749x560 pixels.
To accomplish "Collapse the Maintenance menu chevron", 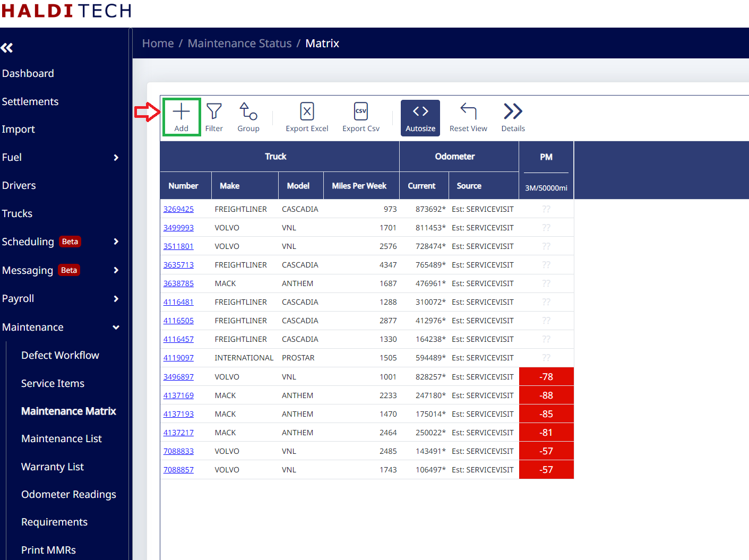I will [x=116, y=328].
